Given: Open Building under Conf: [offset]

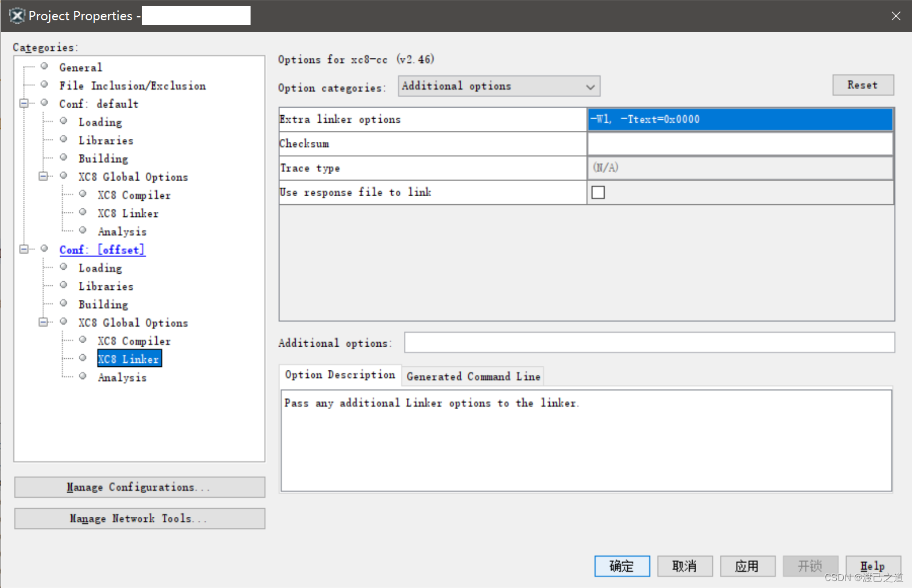Looking at the screenshot, I should click(x=103, y=304).
